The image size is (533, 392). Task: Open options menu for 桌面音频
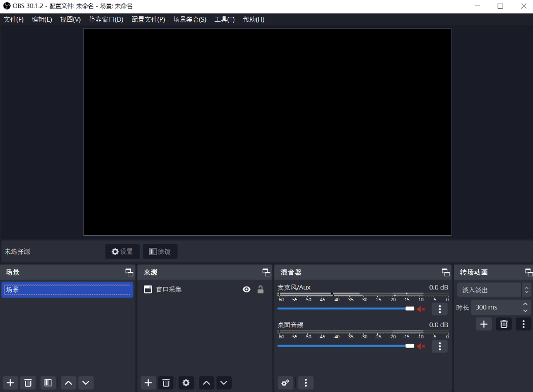point(439,346)
